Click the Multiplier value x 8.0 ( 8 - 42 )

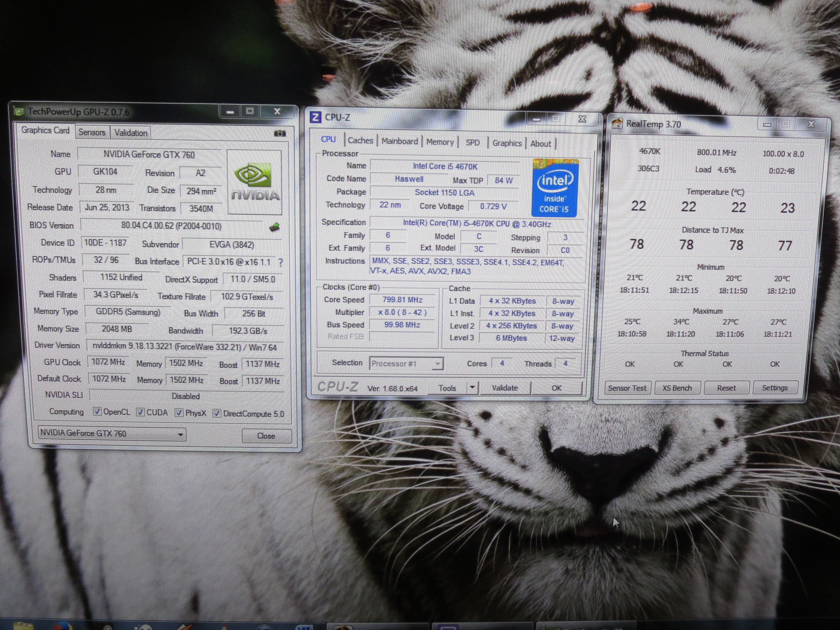tap(403, 312)
